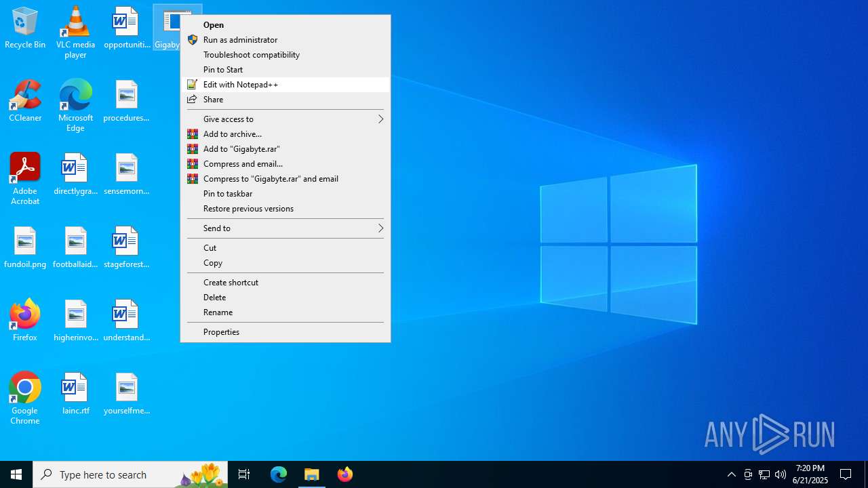
Task: Choose Pin to Start
Action: point(285,70)
